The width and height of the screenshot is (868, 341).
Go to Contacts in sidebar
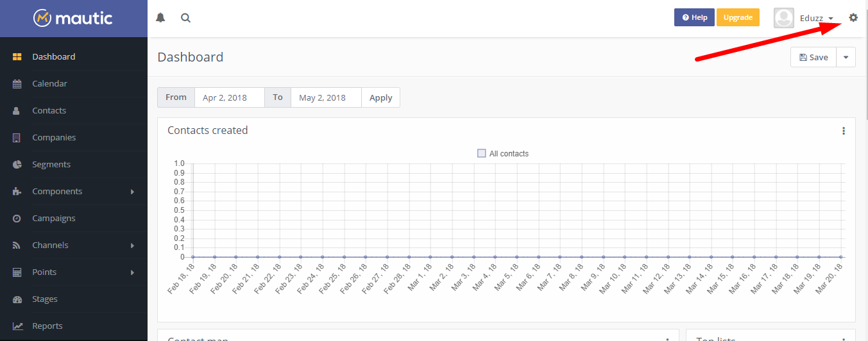(49, 111)
